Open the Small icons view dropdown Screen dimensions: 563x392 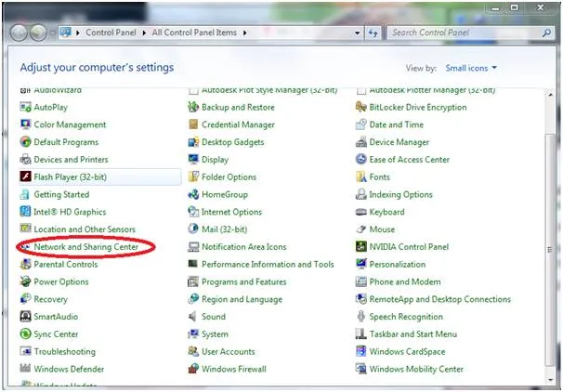(x=469, y=68)
